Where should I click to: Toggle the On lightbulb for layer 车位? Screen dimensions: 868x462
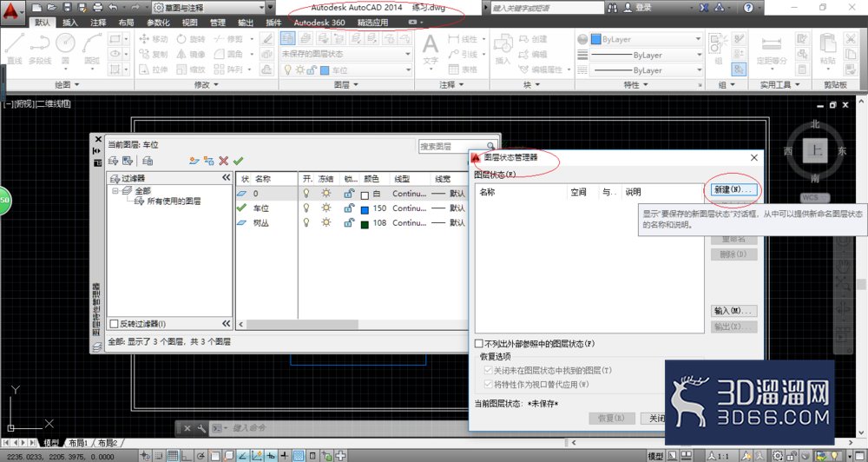click(306, 208)
